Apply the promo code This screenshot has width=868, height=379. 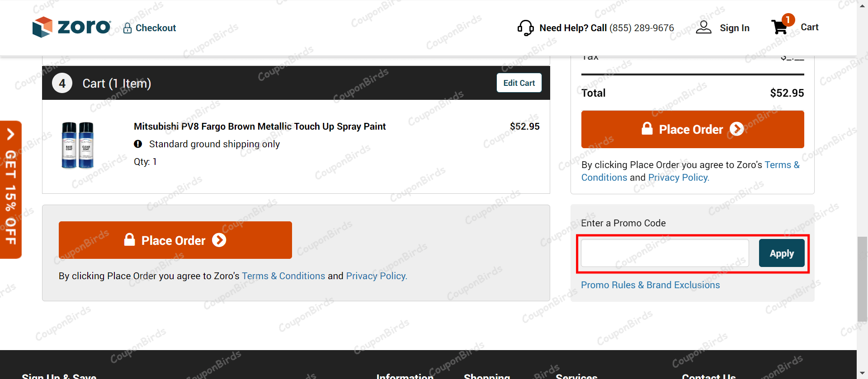pos(782,253)
